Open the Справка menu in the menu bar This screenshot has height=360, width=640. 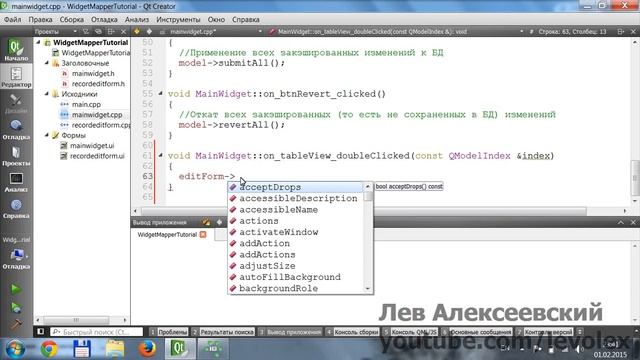[x=246, y=19]
